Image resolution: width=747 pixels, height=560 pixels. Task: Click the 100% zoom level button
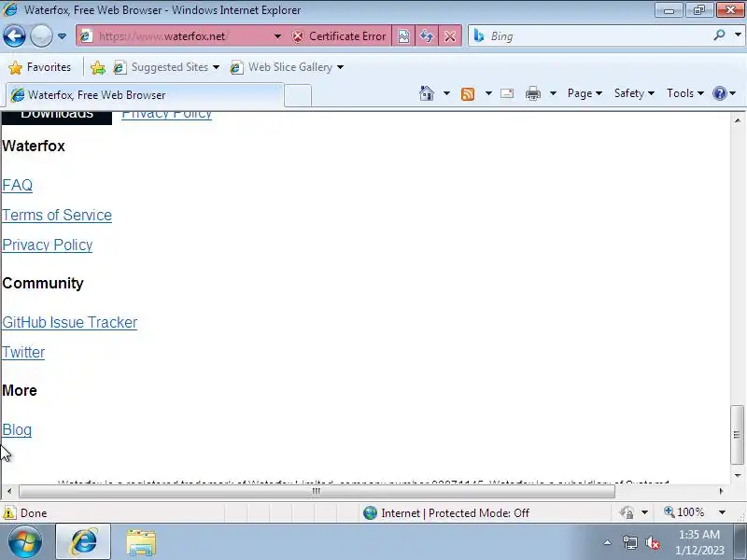(684, 512)
